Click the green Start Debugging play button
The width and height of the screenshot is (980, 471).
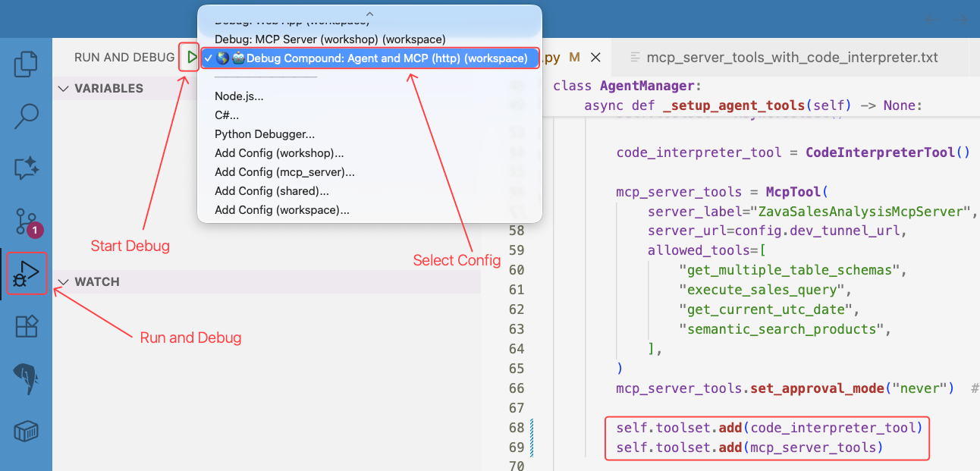pos(191,58)
